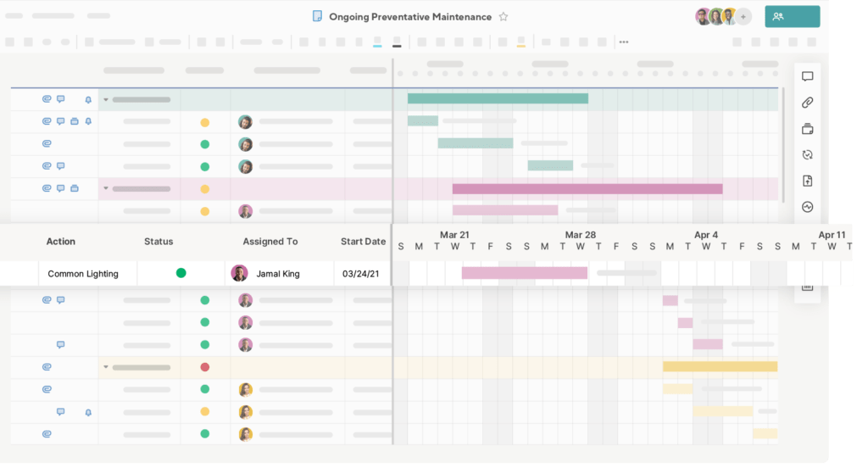Open the Attachments paperclip panel in right sidebar
Screen dimensions: 868x468
[x=807, y=103]
